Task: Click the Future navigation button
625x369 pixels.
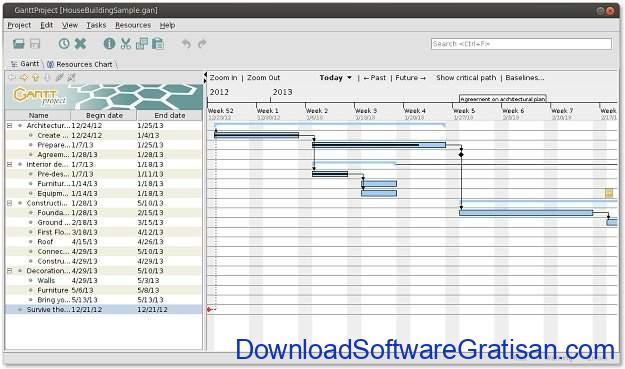Action: [x=411, y=78]
